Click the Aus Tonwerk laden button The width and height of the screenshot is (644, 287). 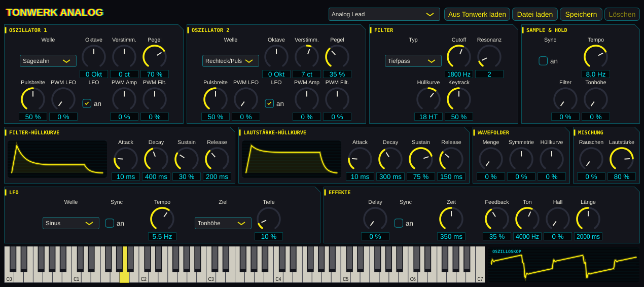pyautogui.click(x=477, y=14)
